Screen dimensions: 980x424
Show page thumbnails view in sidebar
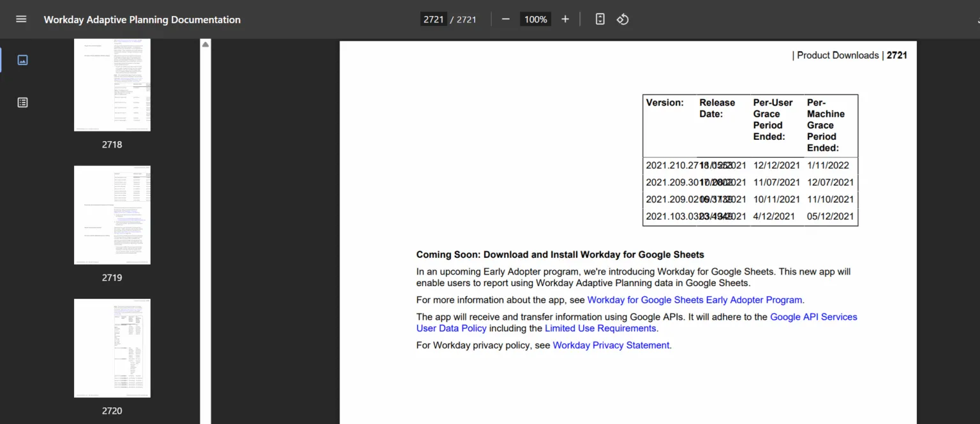click(x=22, y=60)
